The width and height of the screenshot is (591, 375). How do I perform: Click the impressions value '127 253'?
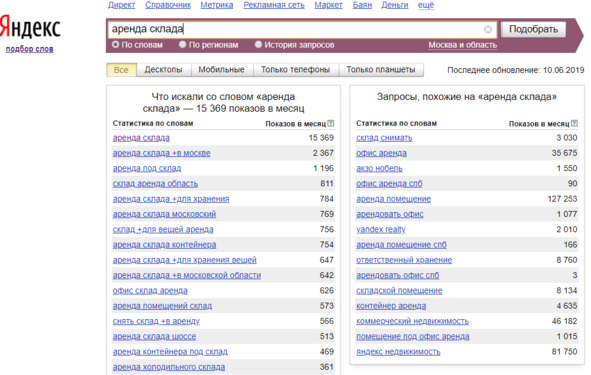click(x=562, y=199)
